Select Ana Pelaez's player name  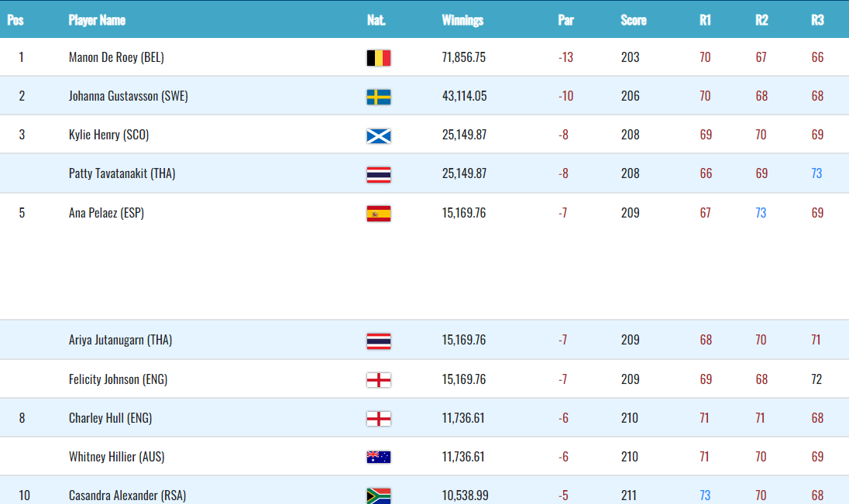[x=106, y=213]
